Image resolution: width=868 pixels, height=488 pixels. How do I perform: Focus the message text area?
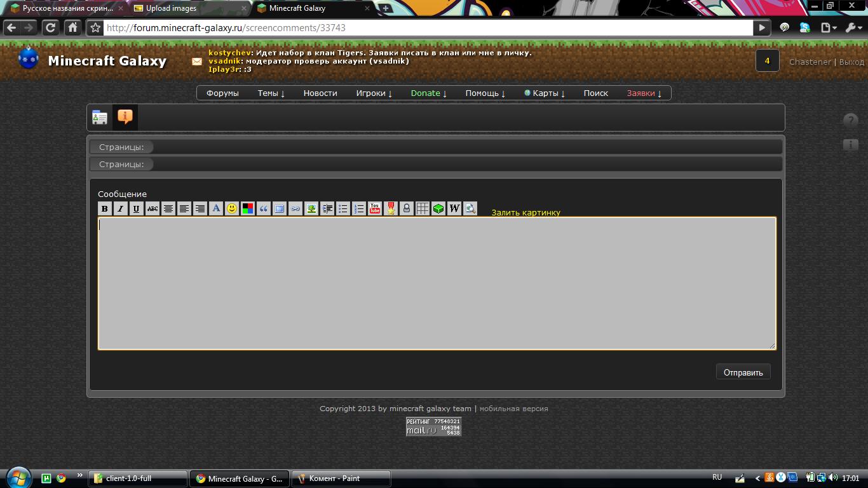(x=437, y=283)
